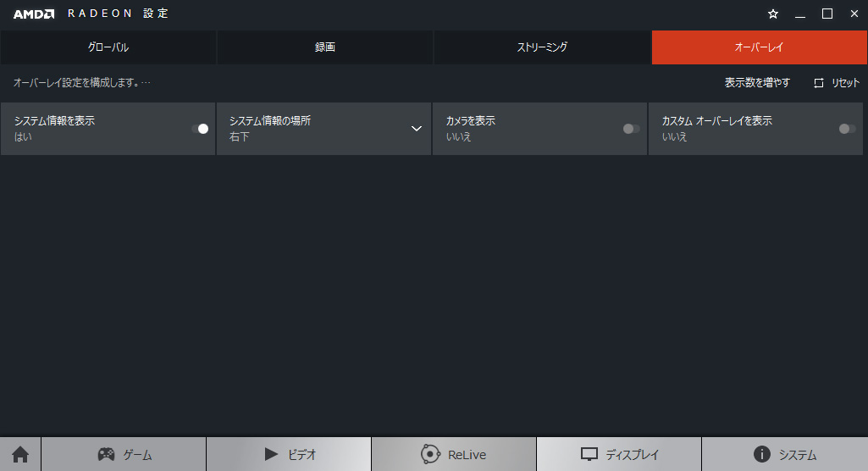Expand the オーバーレイ設定を構成します description text
This screenshot has width=868, height=471.
pyautogui.click(x=82, y=83)
